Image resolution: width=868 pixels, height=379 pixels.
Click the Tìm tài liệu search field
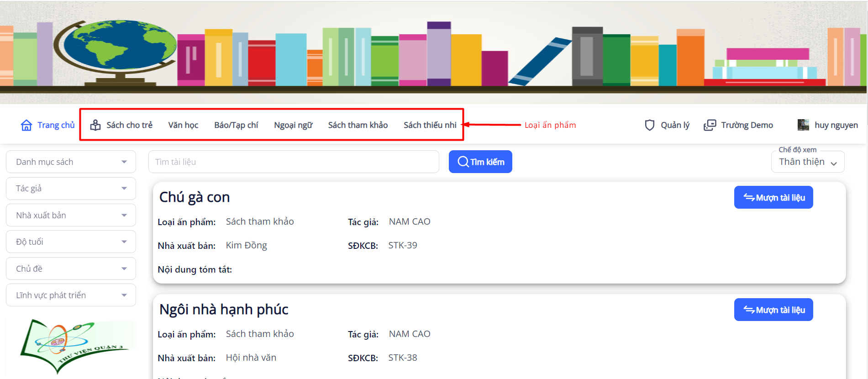click(293, 162)
